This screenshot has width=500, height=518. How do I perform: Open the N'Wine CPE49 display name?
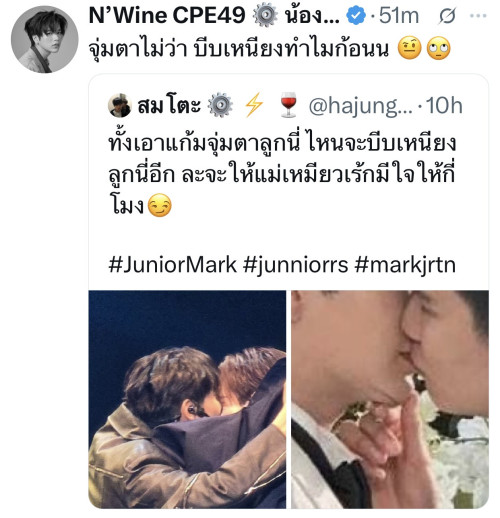click(167, 15)
